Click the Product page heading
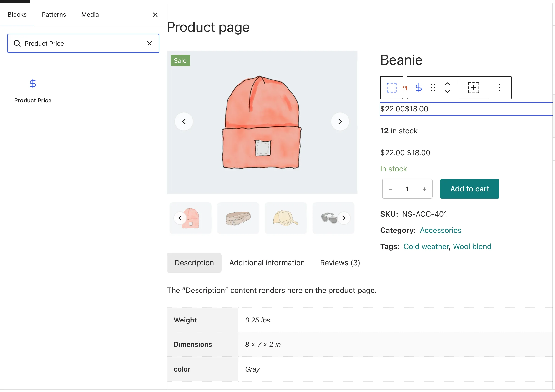Screen dimensions: 555x392 [208, 27]
